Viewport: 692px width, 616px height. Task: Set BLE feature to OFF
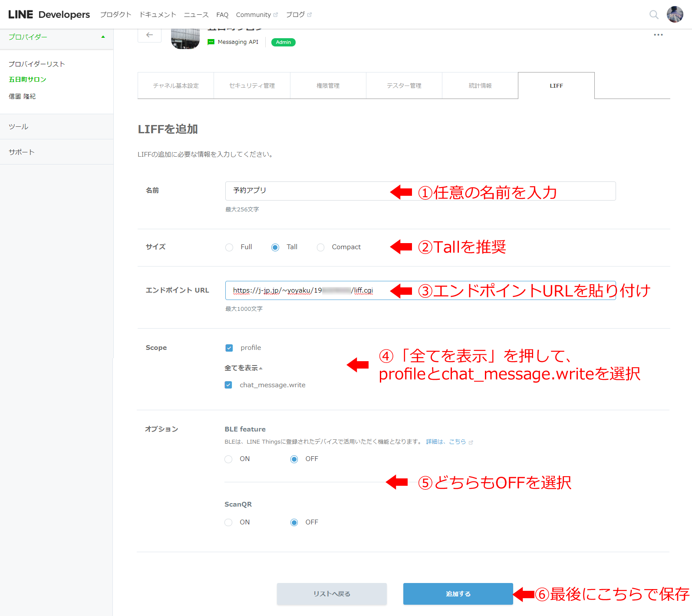point(294,459)
